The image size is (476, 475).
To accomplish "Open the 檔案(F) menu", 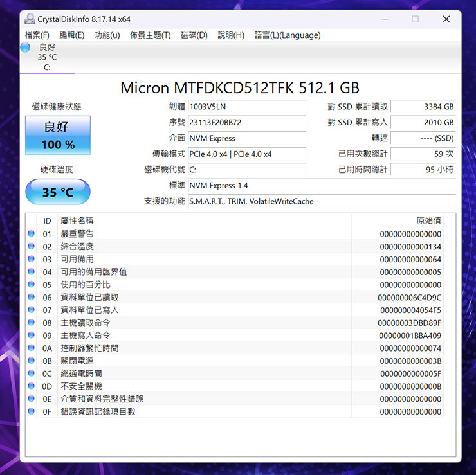I will pos(37,35).
